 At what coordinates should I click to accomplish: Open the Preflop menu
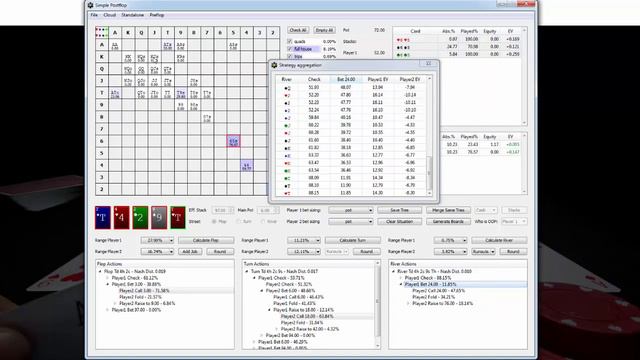tap(157, 15)
